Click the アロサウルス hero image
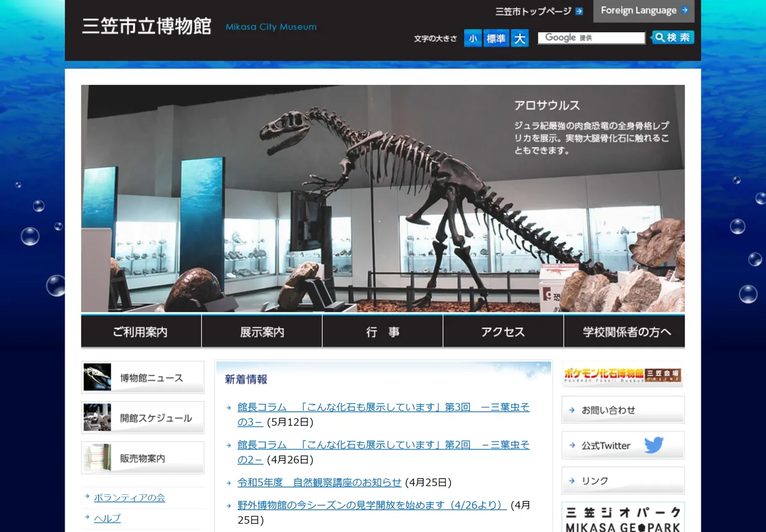This screenshot has width=766, height=532. 383,198
